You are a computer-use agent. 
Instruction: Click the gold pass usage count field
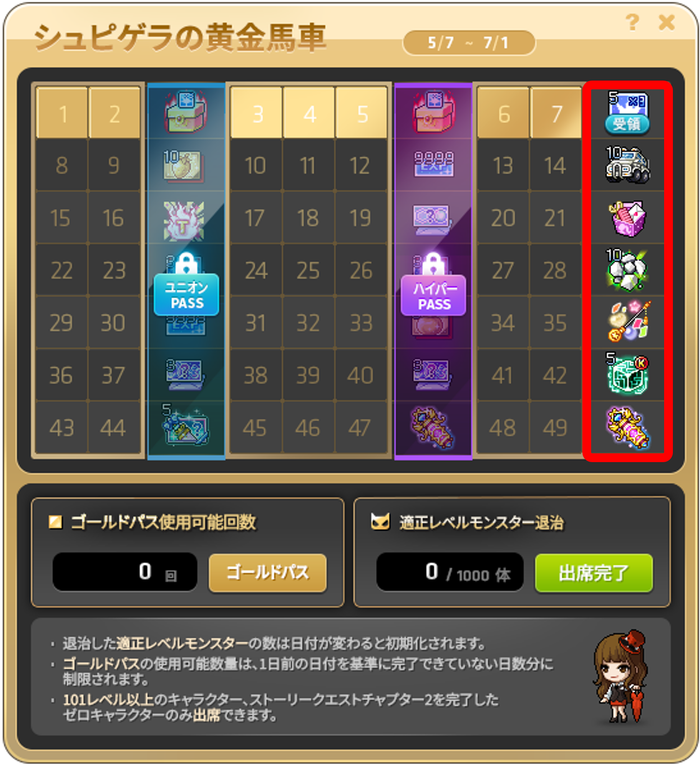[125, 572]
